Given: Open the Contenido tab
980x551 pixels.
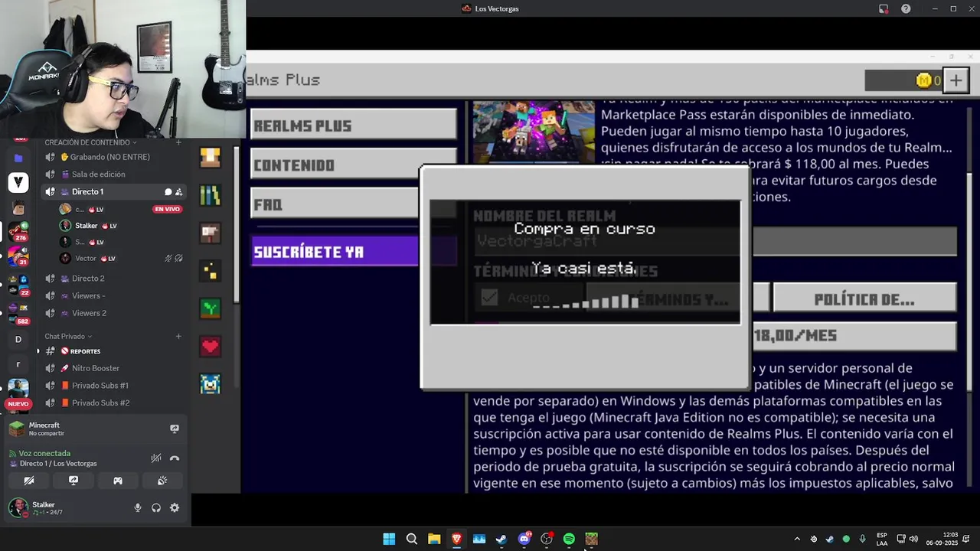Looking at the screenshot, I should coord(353,165).
